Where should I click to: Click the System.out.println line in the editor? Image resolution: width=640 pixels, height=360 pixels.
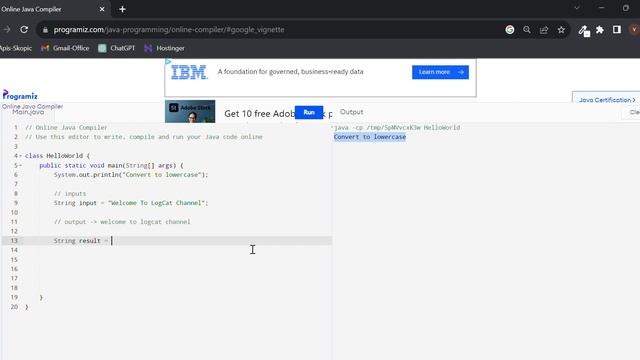click(131, 175)
